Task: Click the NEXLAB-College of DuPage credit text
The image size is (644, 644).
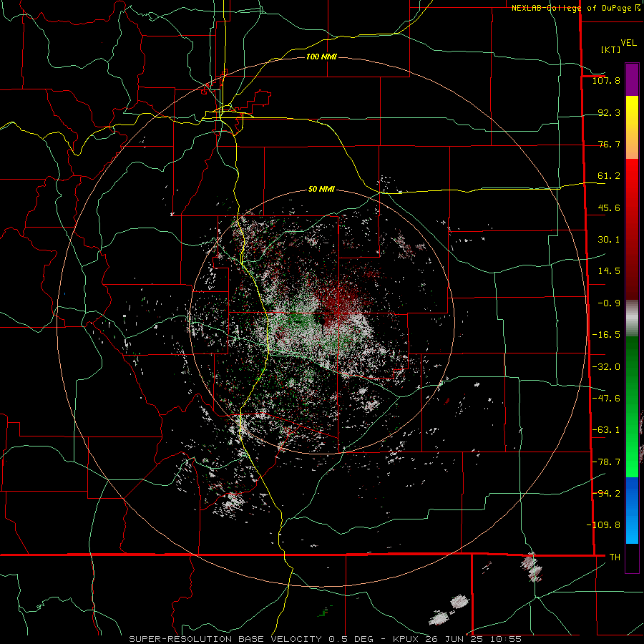Action: click(x=571, y=8)
